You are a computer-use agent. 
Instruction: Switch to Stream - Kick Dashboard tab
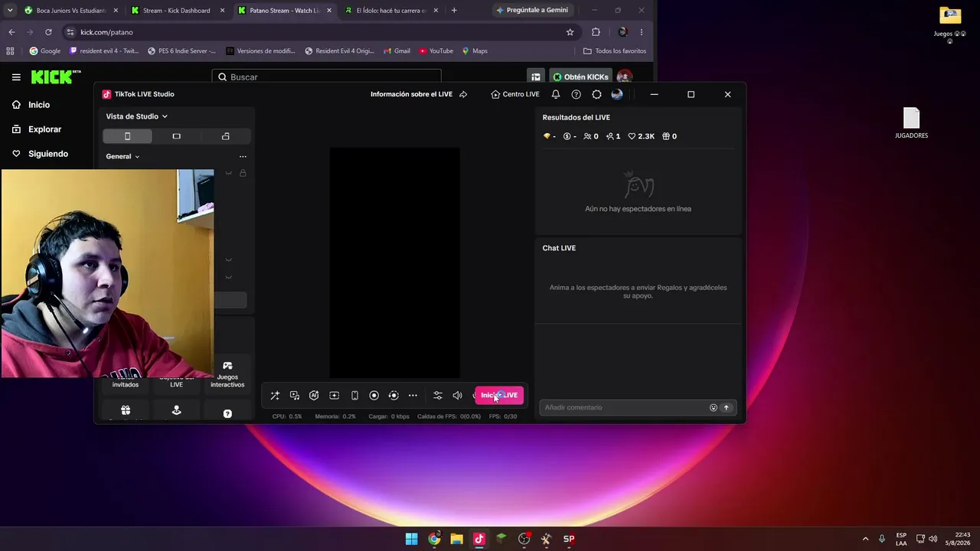coord(177,11)
